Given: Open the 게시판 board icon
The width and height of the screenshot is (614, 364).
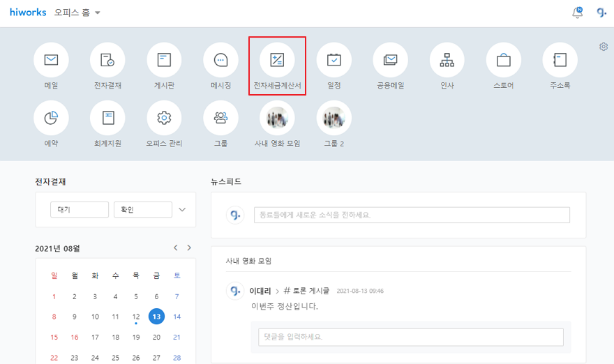Looking at the screenshot, I should click(164, 60).
